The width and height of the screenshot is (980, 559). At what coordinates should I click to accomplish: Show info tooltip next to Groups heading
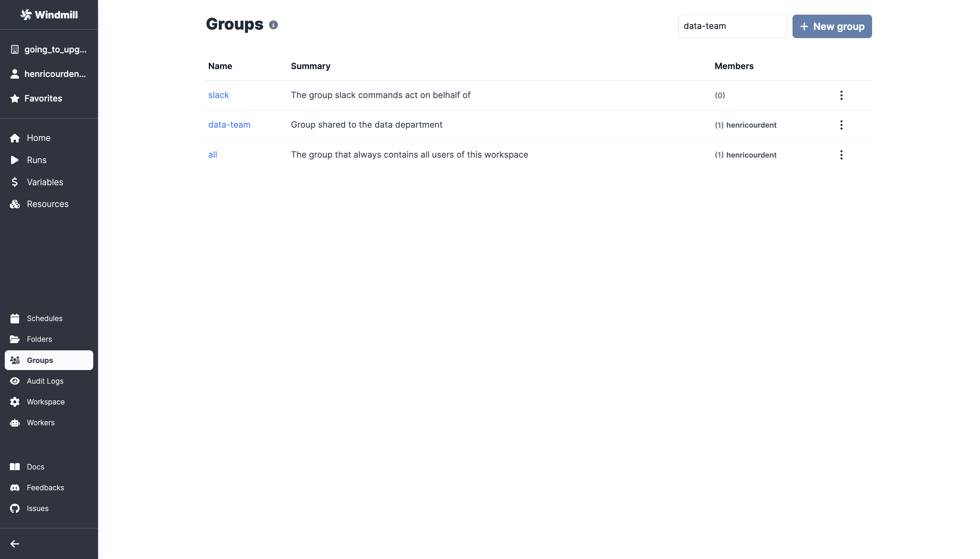pyautogui.click(x=273, y=25)
